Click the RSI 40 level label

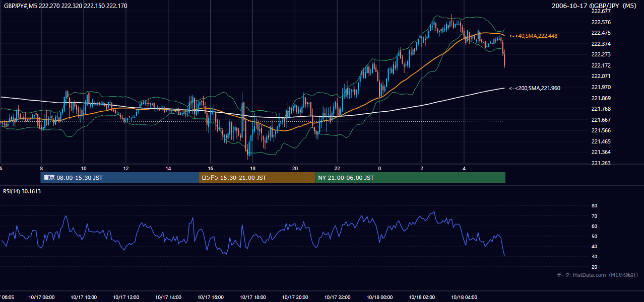[x=594, y=246]
